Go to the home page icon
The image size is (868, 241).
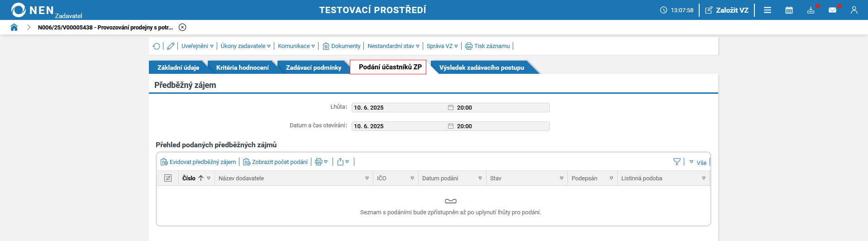[x=14, y=27]
